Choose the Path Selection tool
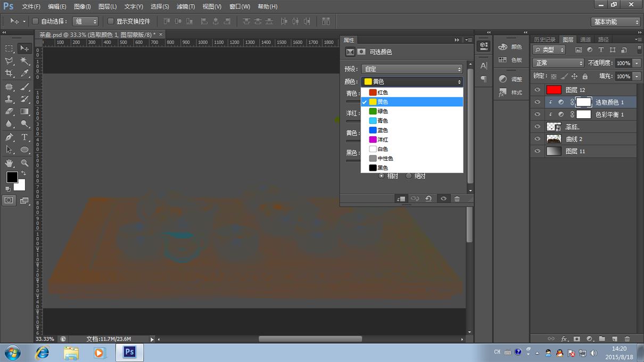 pyautogui.click(x=9, y=150)
